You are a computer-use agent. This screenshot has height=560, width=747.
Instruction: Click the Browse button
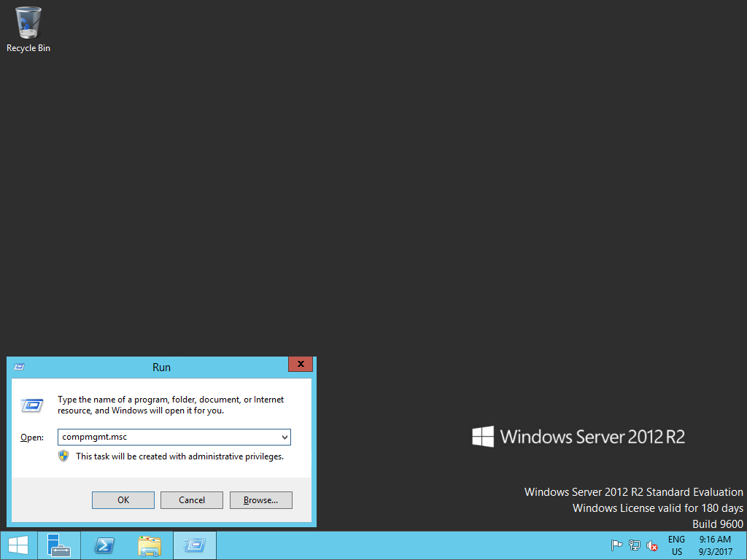pyautogui.click(x=260, y=499)
